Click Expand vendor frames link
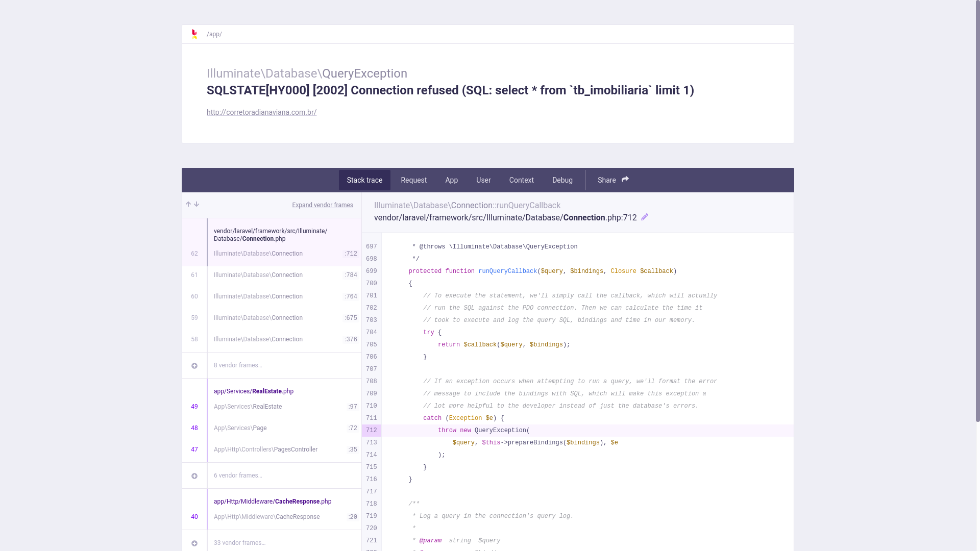The image size is (980, 551). pyautogui.click(x=323, y=205)
